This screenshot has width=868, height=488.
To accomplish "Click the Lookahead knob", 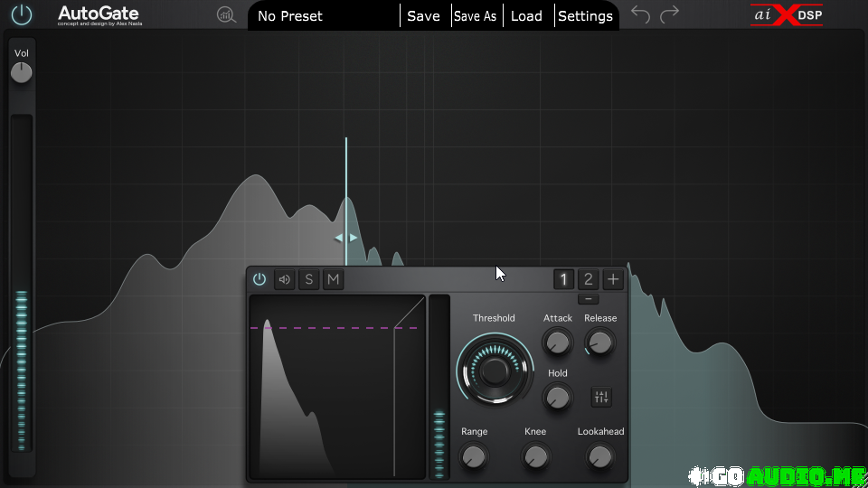I will 600,457.
